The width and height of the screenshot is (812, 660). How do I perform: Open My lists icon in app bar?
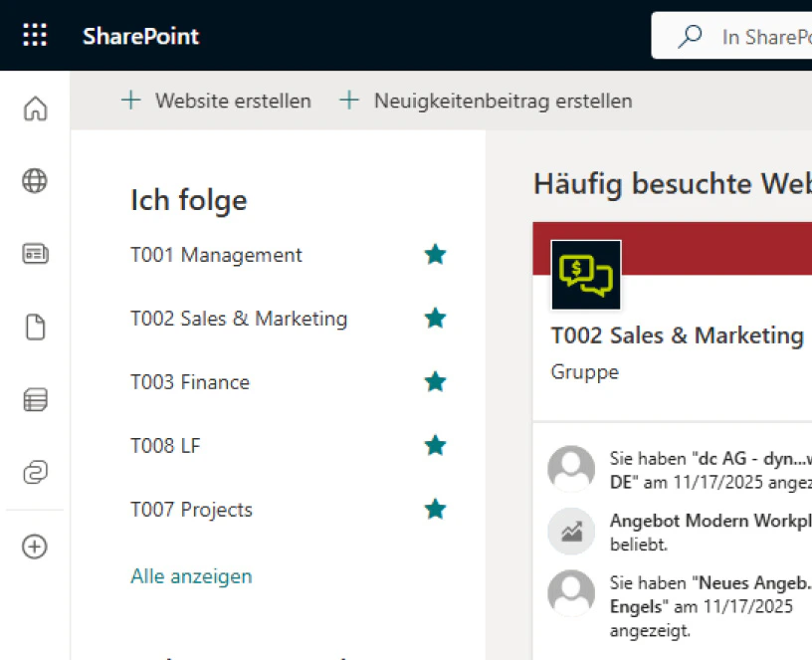click(35, 399)
